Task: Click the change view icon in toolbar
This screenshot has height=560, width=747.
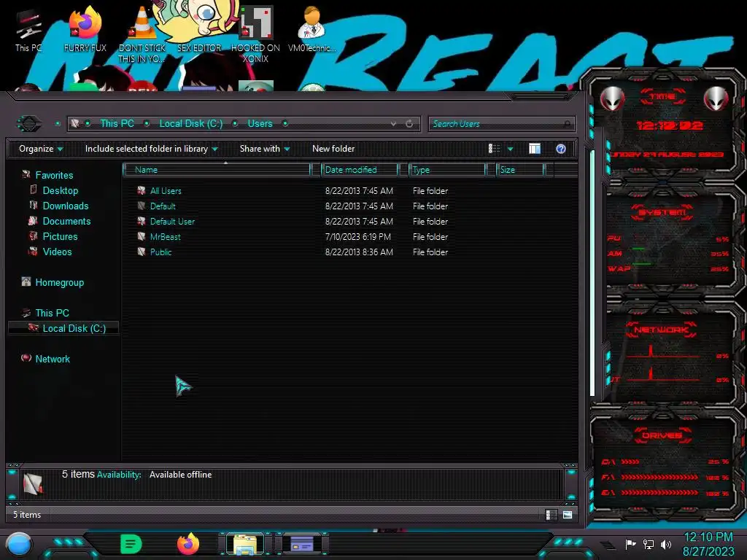Action: (x=494, y=149)
